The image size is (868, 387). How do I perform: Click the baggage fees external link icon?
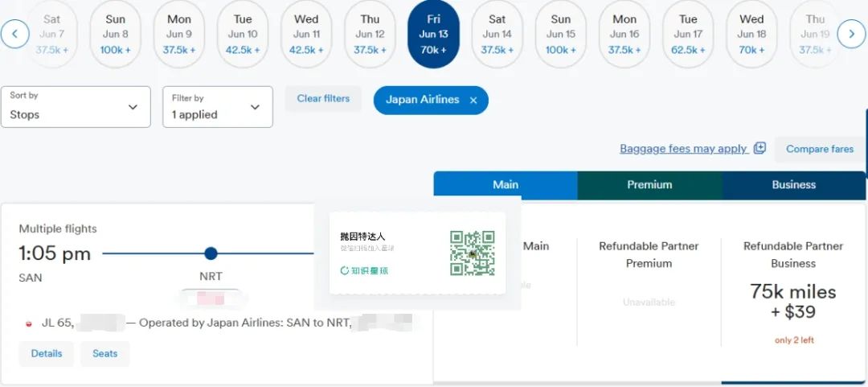(760, 148)
